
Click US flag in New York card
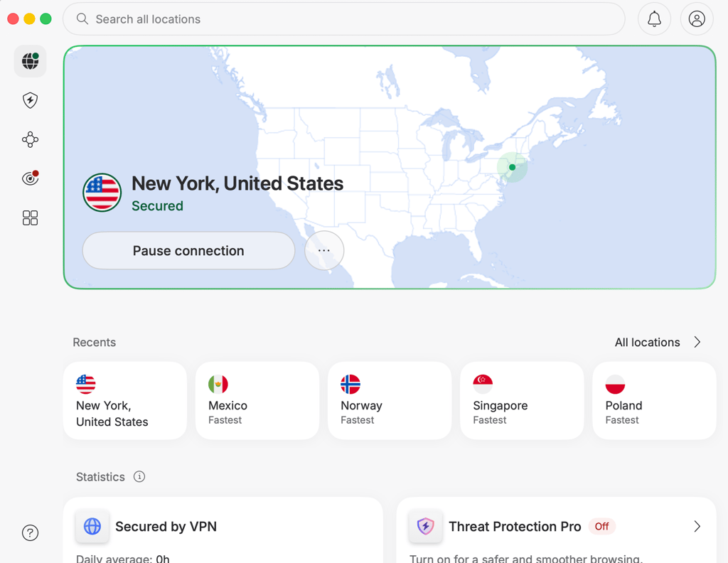pos(86,385)
